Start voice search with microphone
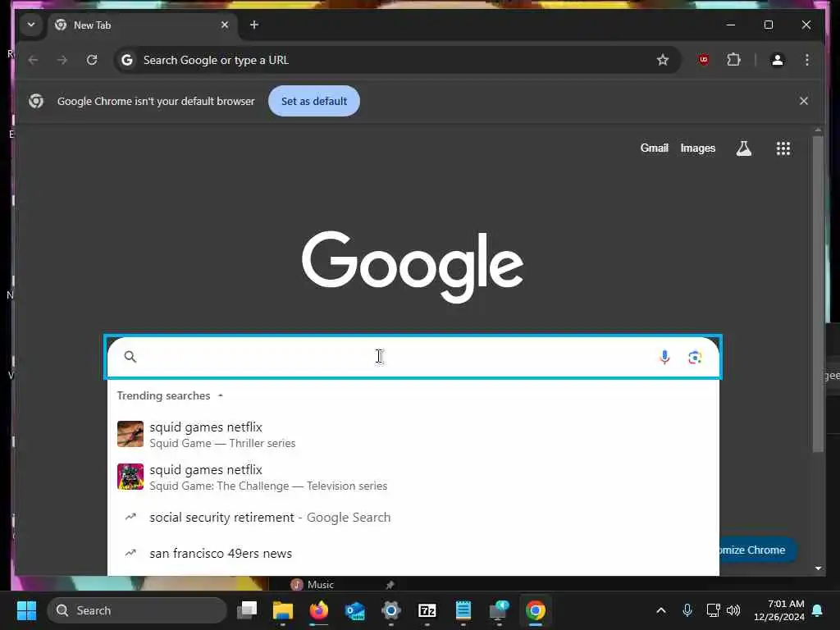The image size is (840, 630). [664, 357]
